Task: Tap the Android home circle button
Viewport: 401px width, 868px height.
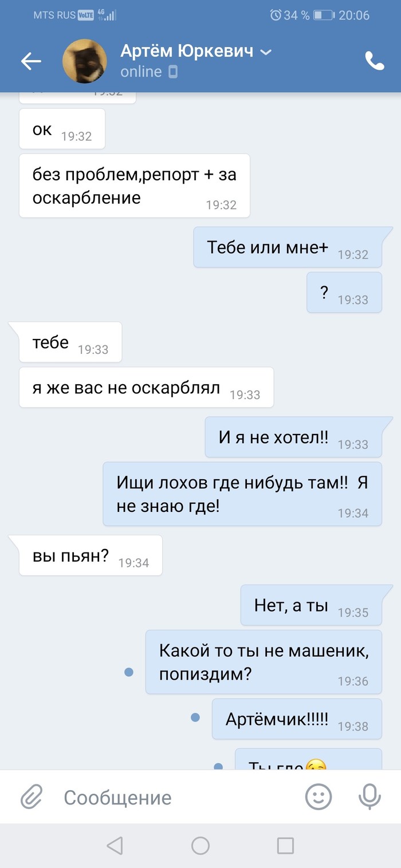Action: coord(200,845)
